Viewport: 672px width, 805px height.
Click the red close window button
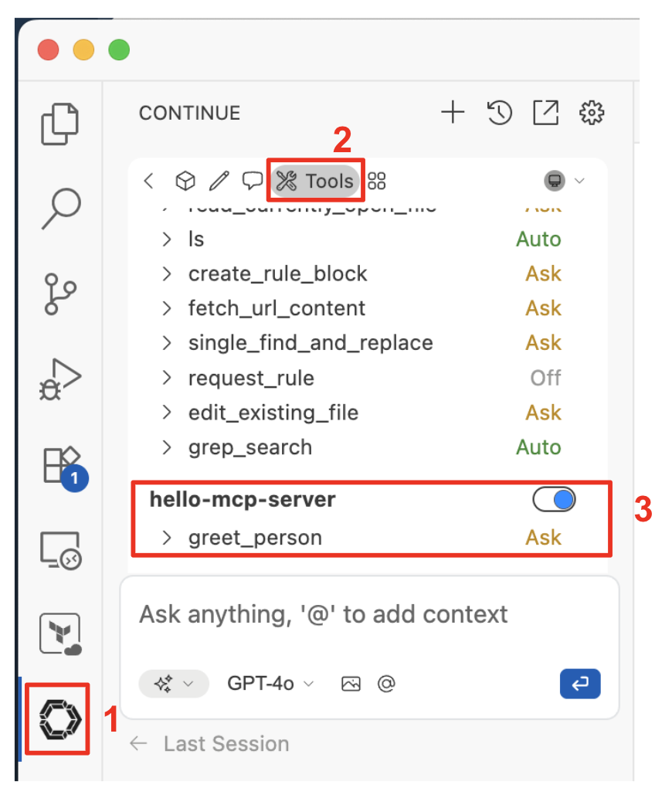(48, 49)
